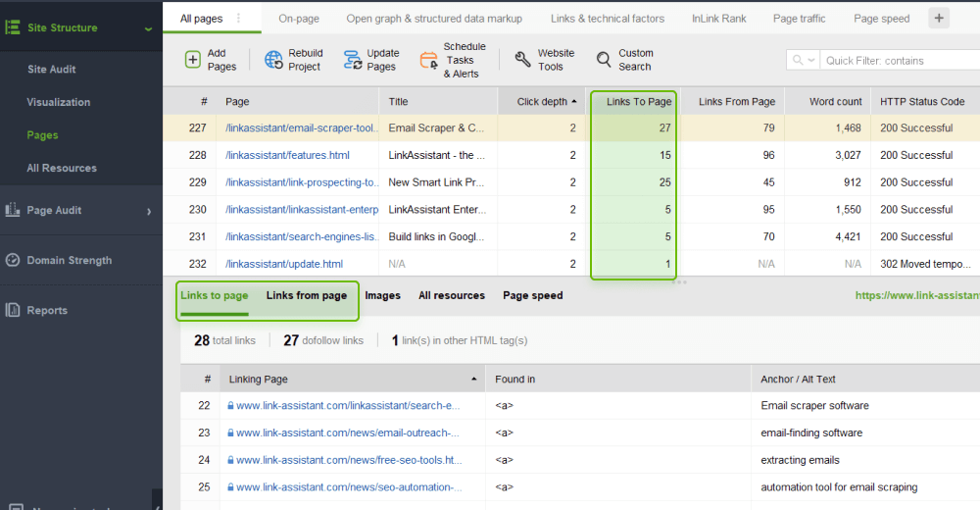Viewport: 980px width, 510px height.
Task: Open Open graph & structured data markup tab
Action: tap(434, 19)
